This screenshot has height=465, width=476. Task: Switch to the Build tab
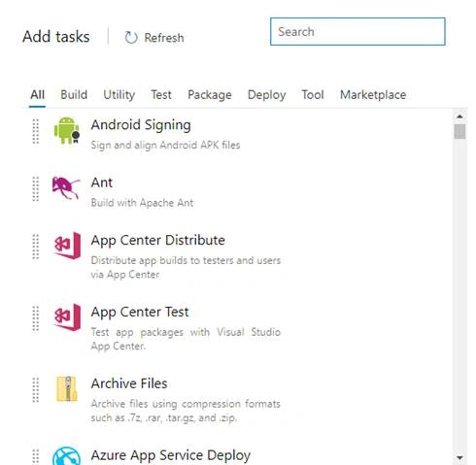[x=74, y=95]
